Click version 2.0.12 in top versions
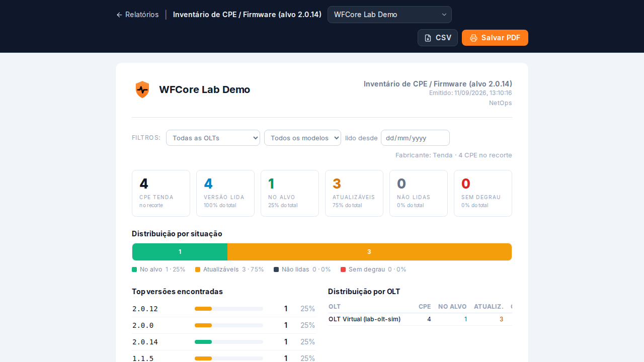 [145, 309]
